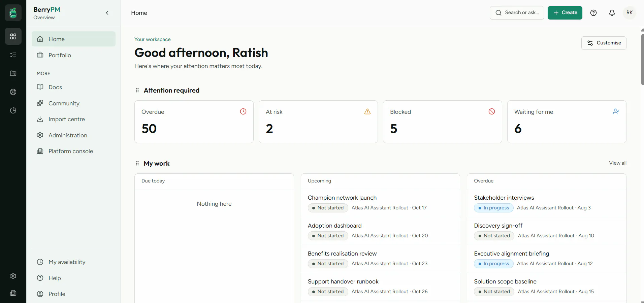Click the Create button
This screenshot has height=303, width=644.
pos(565,13)
